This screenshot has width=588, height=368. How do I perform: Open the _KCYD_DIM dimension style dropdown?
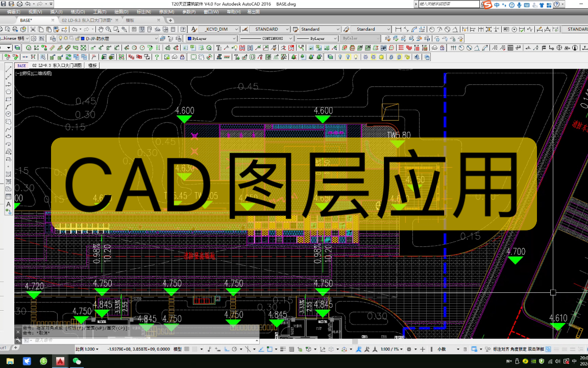pos(235,29)
